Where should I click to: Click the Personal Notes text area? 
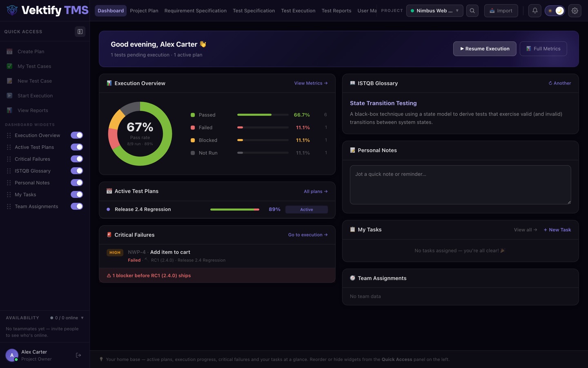460,185
